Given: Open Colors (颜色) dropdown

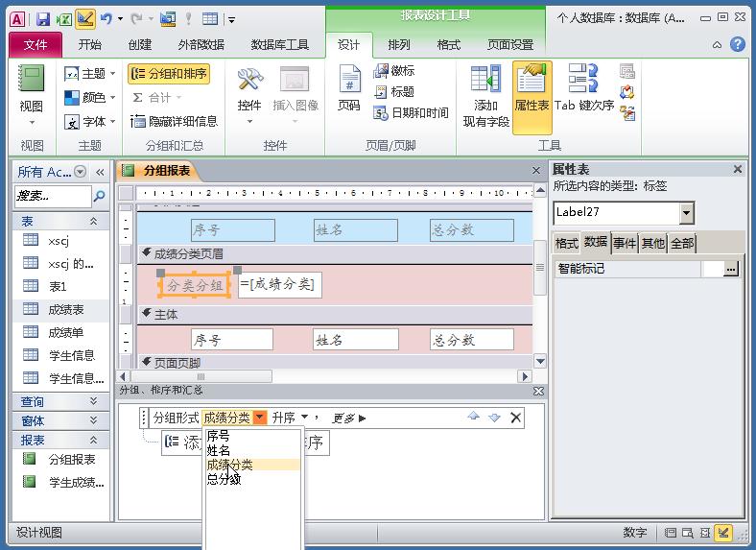Looking at the screenshot, I should [89, 98].
